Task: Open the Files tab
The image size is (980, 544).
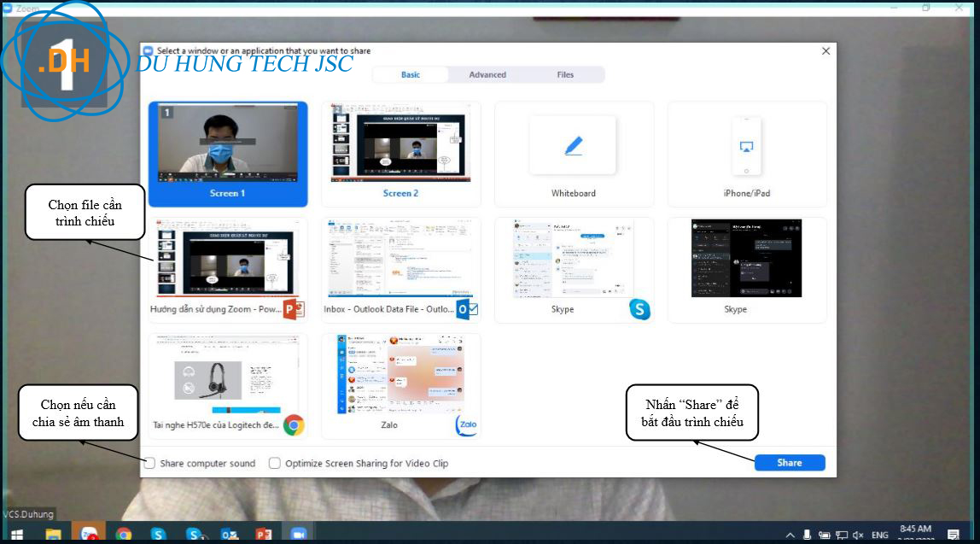Action: (565, 75)
